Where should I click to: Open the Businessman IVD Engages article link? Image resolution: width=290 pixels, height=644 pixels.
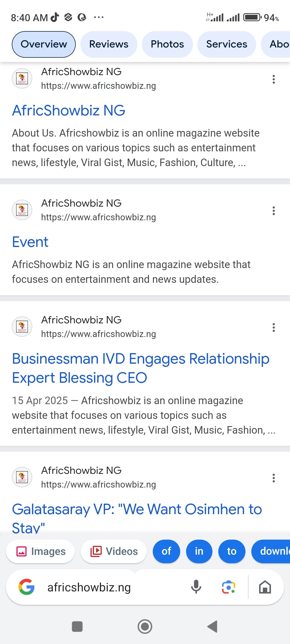click(x=140, y=368)
